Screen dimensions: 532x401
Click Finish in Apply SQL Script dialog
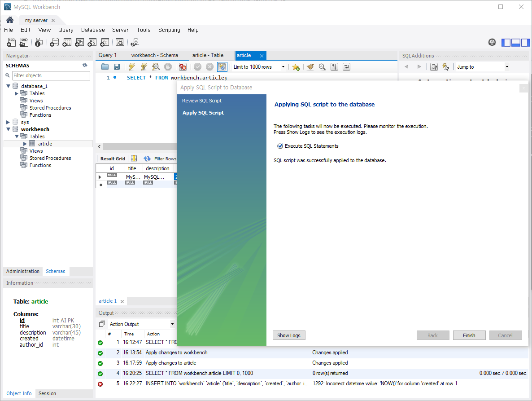(469, 335)
